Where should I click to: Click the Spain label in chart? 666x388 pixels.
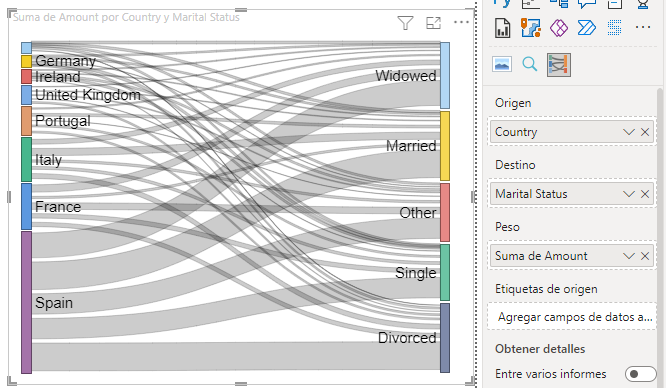click(54, 303)
